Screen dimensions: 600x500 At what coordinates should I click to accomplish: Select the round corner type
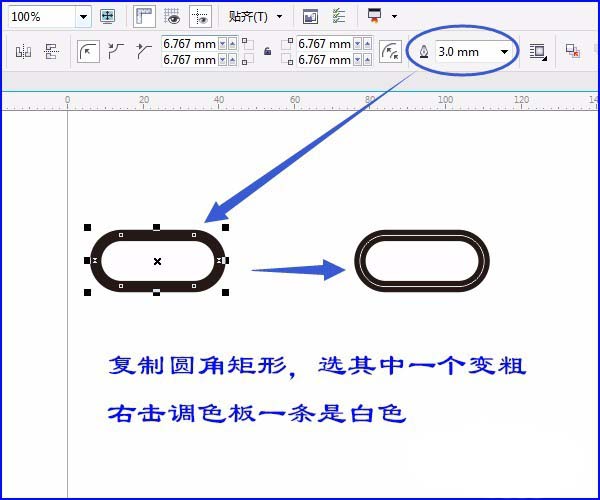pos(88,52)
